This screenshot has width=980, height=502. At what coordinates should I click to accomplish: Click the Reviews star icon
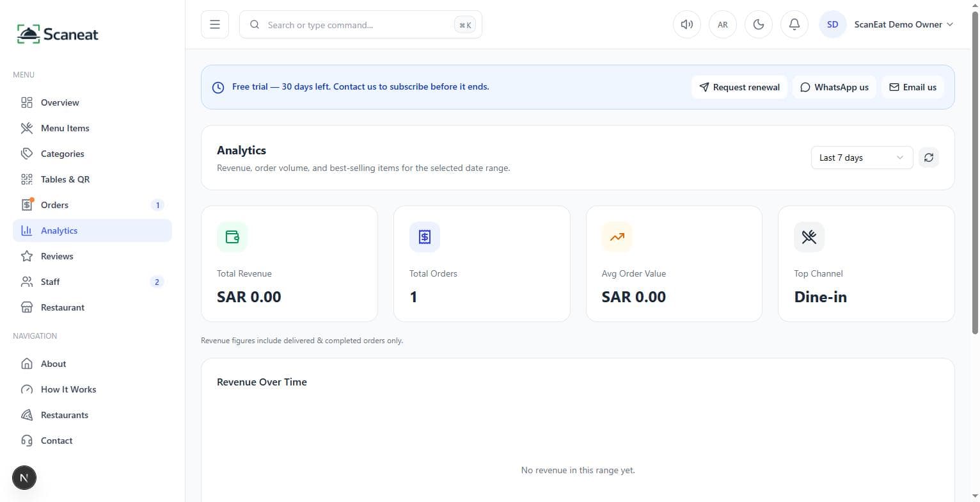click(27, 256)
